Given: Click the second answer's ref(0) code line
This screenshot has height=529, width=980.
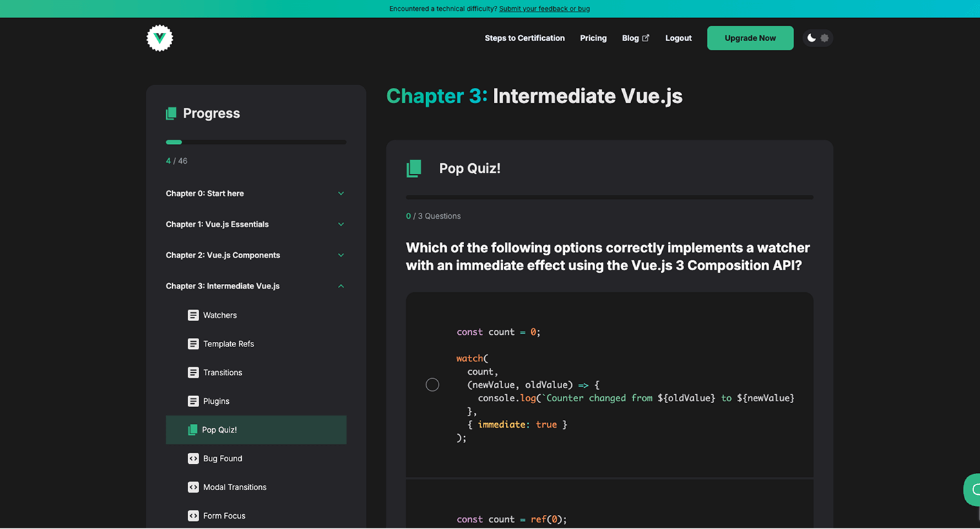Looking at the screenshot, I should 511,519.
